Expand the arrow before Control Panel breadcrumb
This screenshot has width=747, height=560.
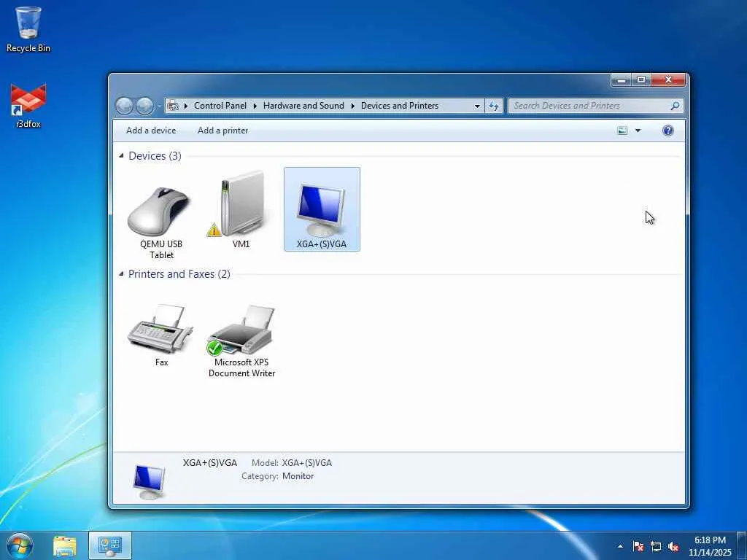pos(186,106)
